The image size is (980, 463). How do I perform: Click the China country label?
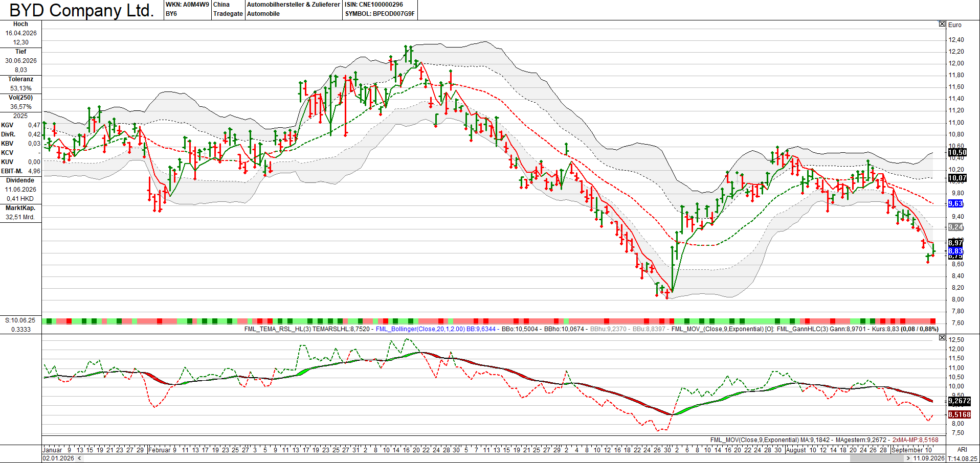pyautogui.click(x=221, y=5)
